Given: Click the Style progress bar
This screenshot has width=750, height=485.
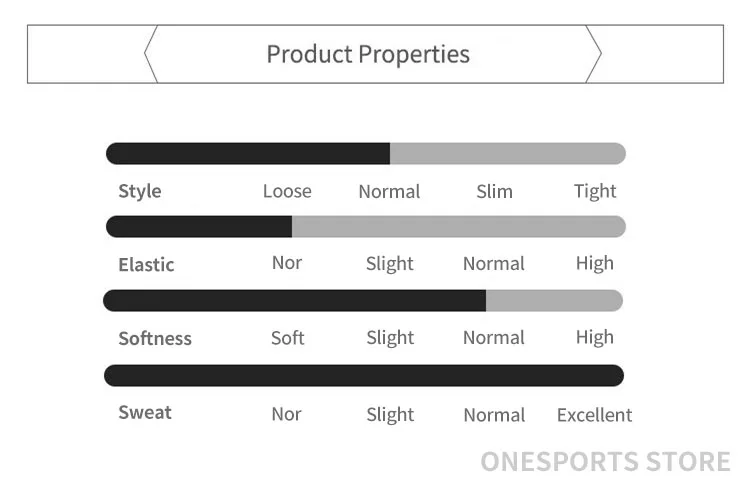Looking at the screenshot, I should [x=366, y=154].
